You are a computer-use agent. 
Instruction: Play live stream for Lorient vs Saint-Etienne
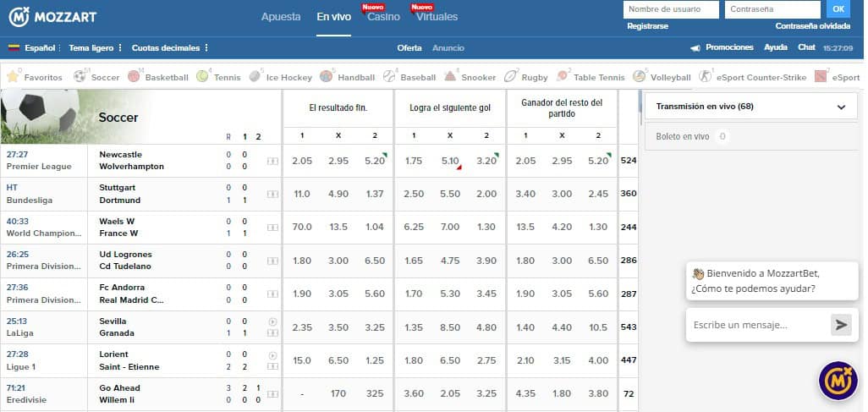click(272, 355)
